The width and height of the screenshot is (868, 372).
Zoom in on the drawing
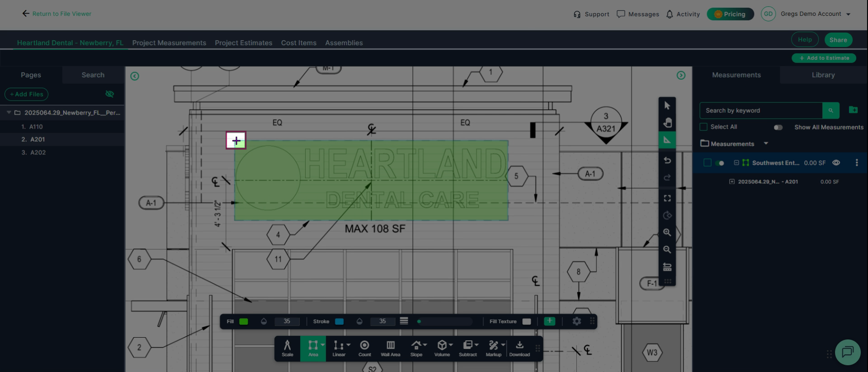(667, 233)
